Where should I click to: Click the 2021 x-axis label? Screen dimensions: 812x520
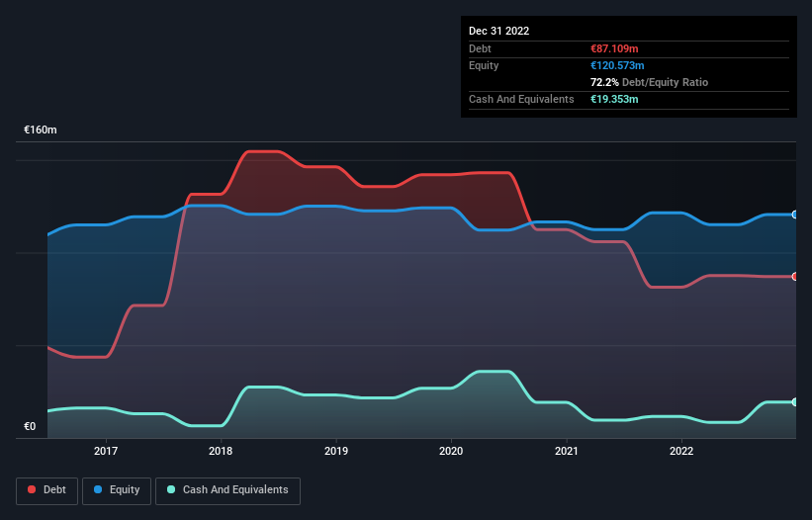[567, 451]
